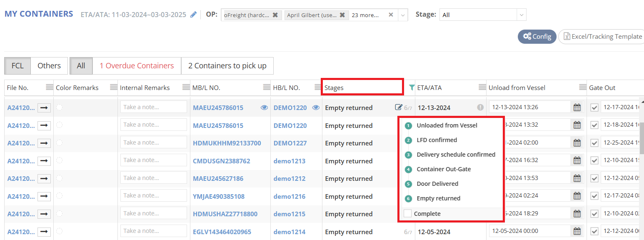Click the arrow icon in first File No. row
Screen dimensions: 644x240
(44, 107)
